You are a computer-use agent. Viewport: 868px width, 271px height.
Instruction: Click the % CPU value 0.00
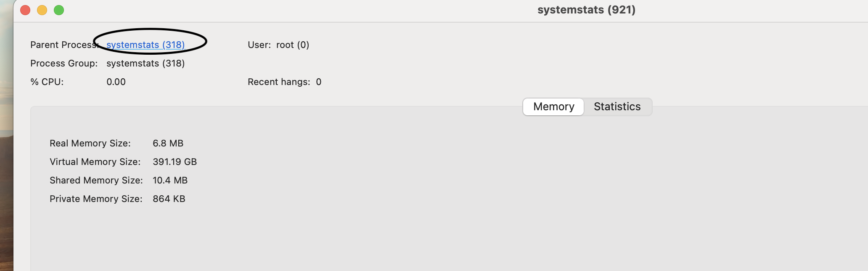click(x=116, y=82)
